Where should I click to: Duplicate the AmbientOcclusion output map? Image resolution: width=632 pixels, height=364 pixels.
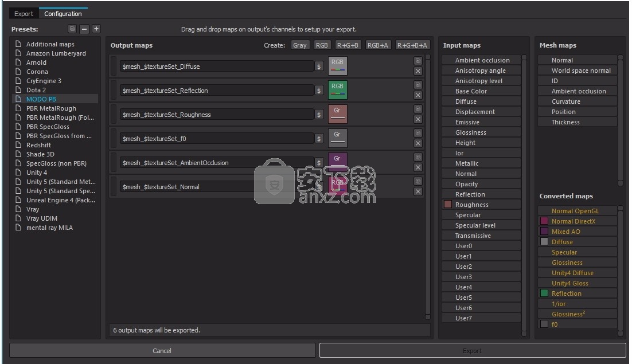(418, 157)
